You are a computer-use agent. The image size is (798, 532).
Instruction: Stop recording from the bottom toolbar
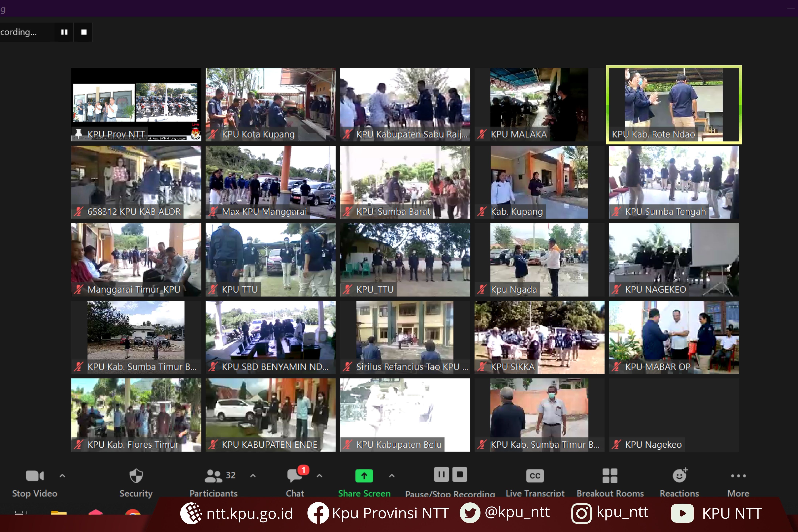click(460, 474)
